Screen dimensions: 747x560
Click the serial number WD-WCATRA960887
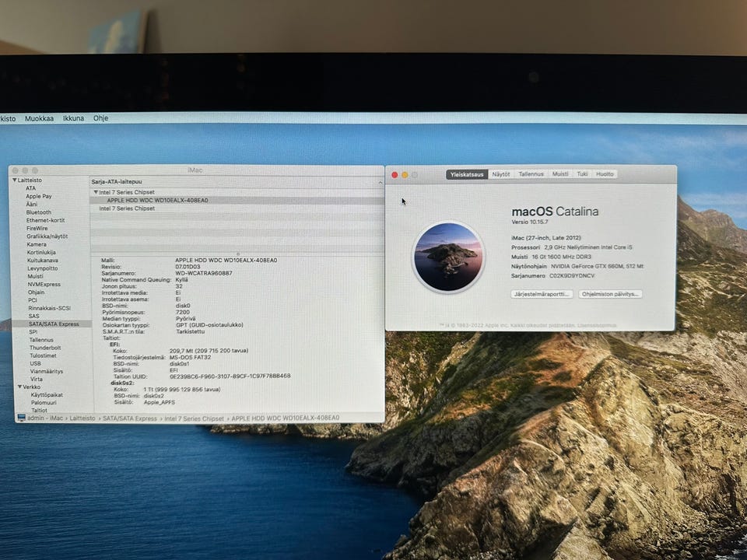coord(204,273)
